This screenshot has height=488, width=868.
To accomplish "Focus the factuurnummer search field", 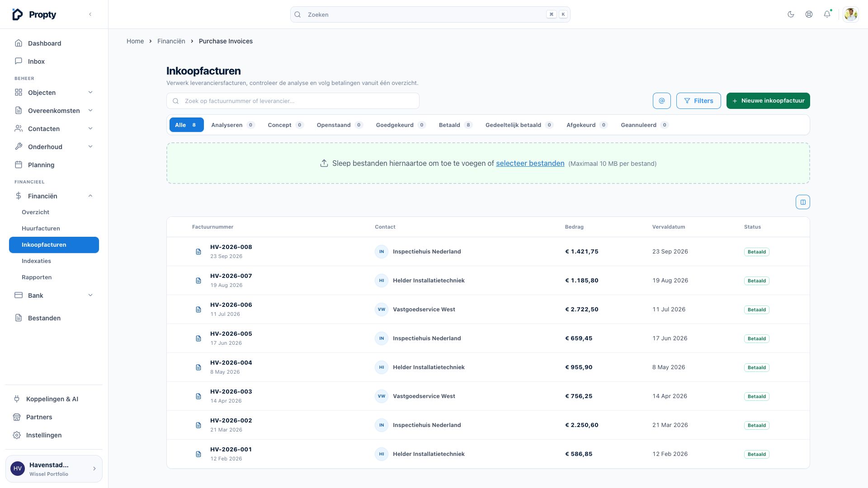I will 293,101.
